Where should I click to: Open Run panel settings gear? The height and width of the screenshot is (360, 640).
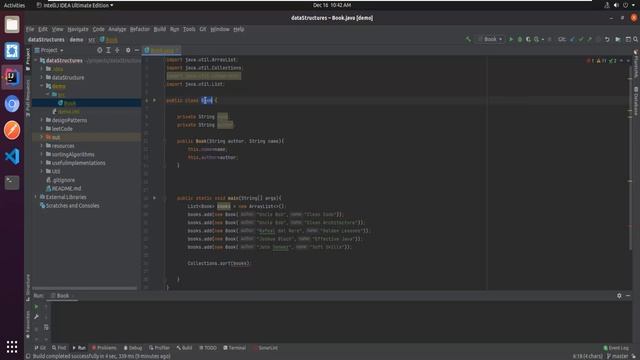point(619,296)
